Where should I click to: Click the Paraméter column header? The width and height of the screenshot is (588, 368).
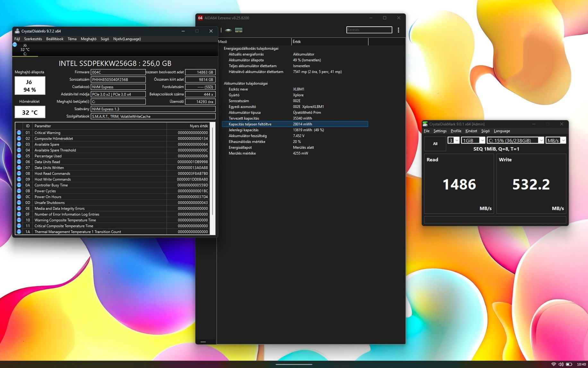(x=99, y=126)
